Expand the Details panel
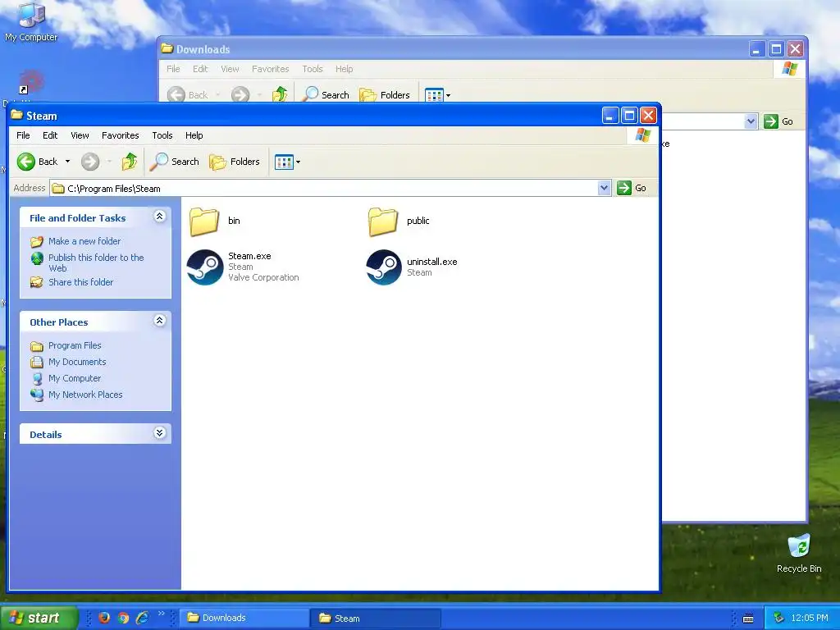 tap(159, 433)
